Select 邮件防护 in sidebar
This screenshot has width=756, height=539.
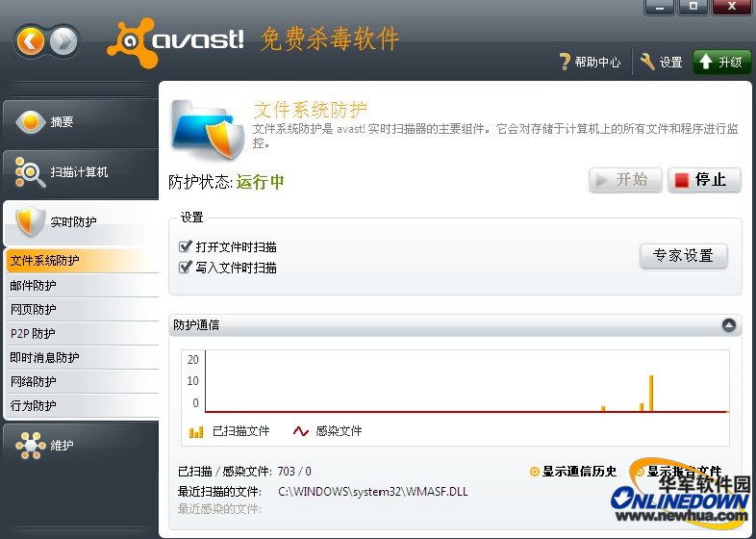click(x=83, y=285)
